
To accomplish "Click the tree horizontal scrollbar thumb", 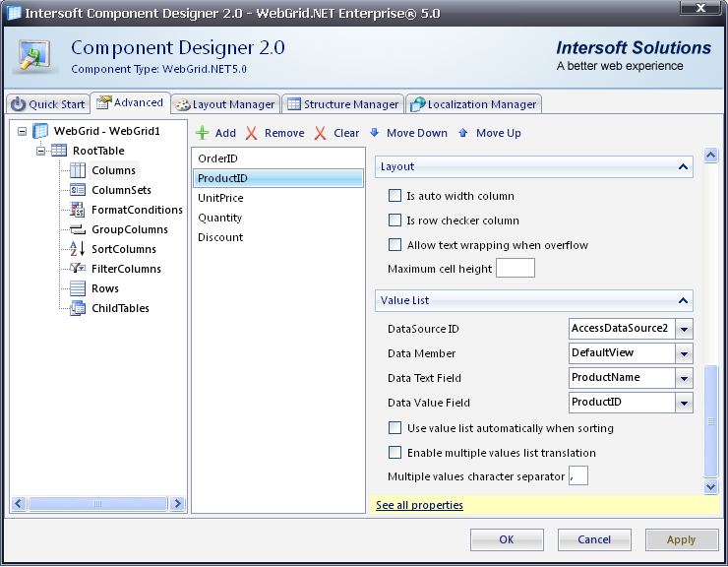I will [x=97, y=503].
